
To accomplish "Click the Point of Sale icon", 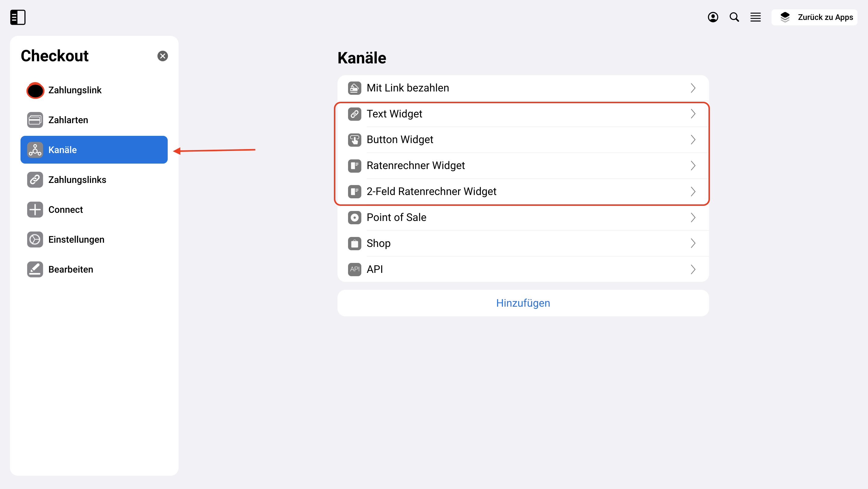I will 354,217.
